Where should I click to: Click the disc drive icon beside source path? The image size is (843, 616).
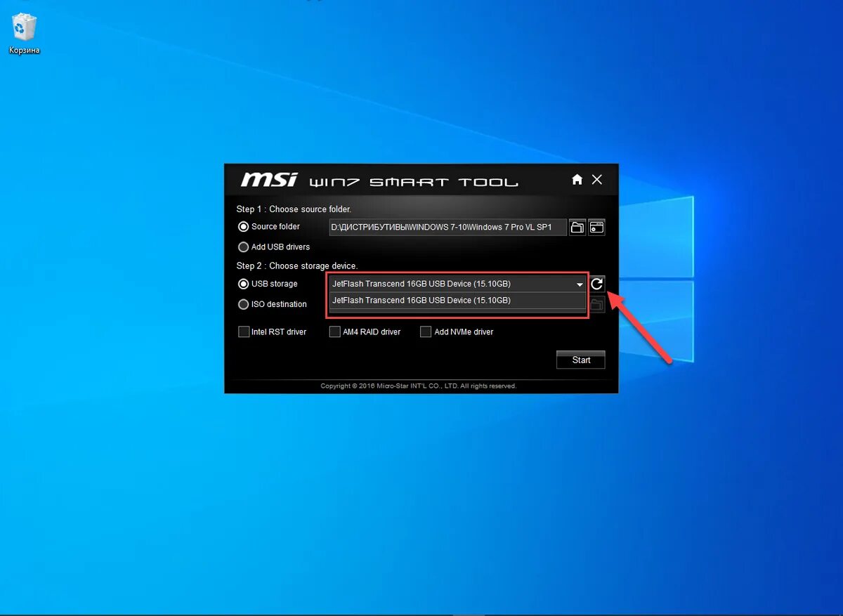click(x=596, y=227)
